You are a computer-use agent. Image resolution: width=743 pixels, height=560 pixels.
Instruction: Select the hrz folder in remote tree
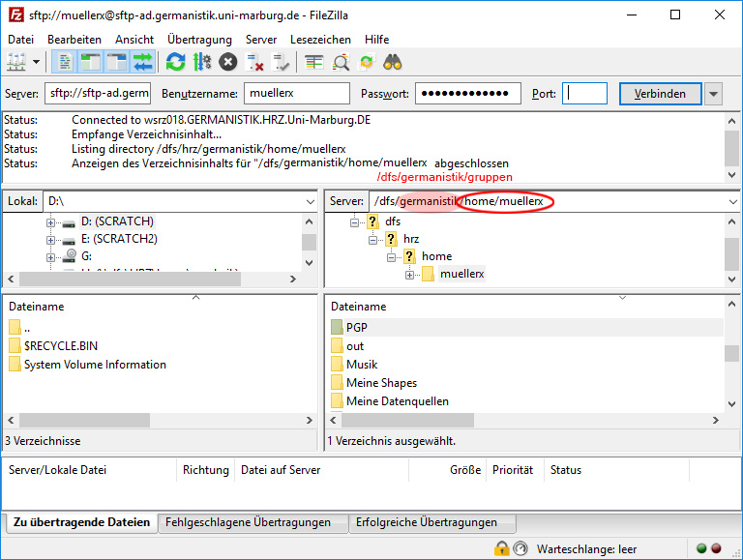411,239
